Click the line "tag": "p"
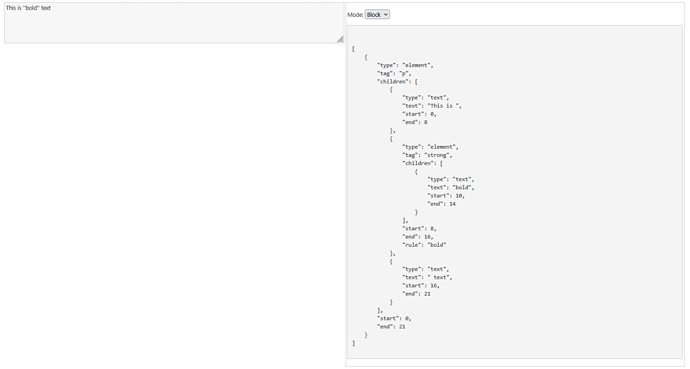 pyautogui.click(x=394, y=73)
